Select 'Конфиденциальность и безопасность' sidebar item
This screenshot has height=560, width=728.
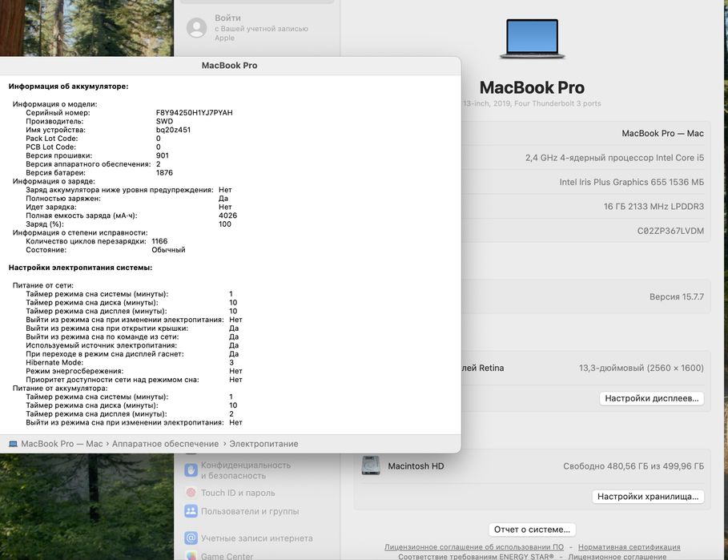tap(246, 470)
